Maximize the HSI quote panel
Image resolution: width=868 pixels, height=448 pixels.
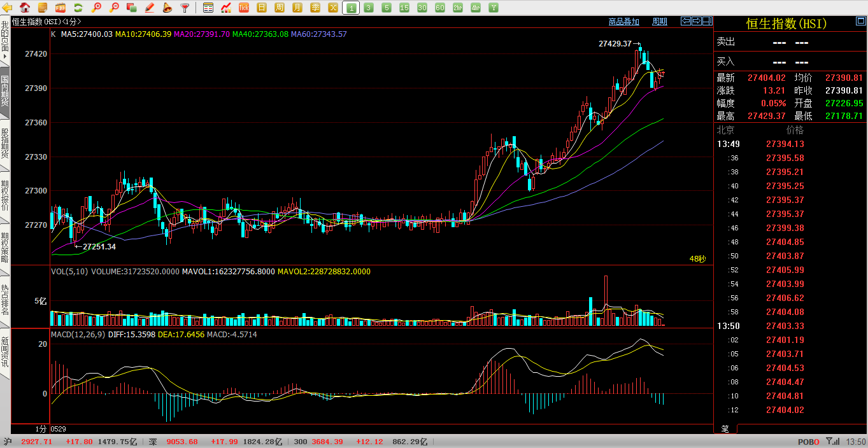click(860, 22)
